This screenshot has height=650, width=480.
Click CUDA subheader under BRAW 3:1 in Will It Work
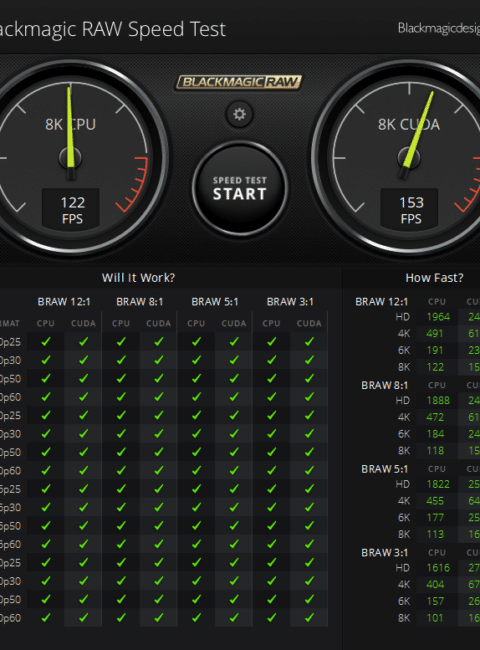(309, 323)
